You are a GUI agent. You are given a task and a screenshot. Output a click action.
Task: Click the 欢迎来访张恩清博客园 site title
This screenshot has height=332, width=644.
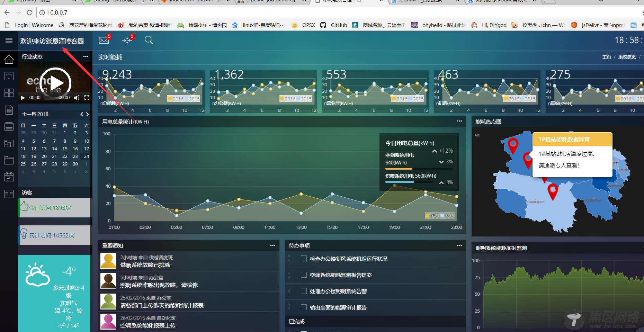[52, 41]
